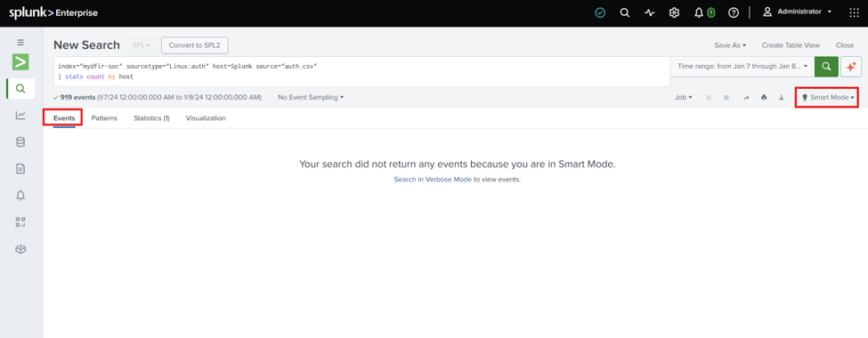Open the Activity pulse icon in header
Screen dimensions: 868x338
tap(649, 12)
